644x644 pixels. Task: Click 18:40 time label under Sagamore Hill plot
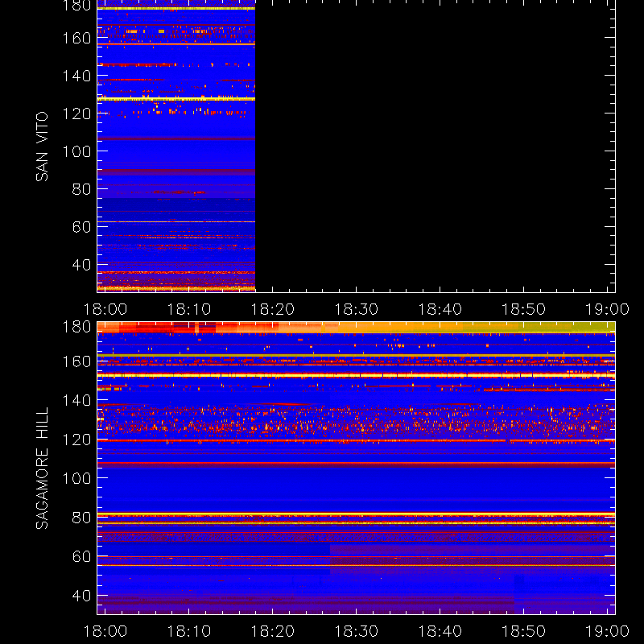point(440,631)
